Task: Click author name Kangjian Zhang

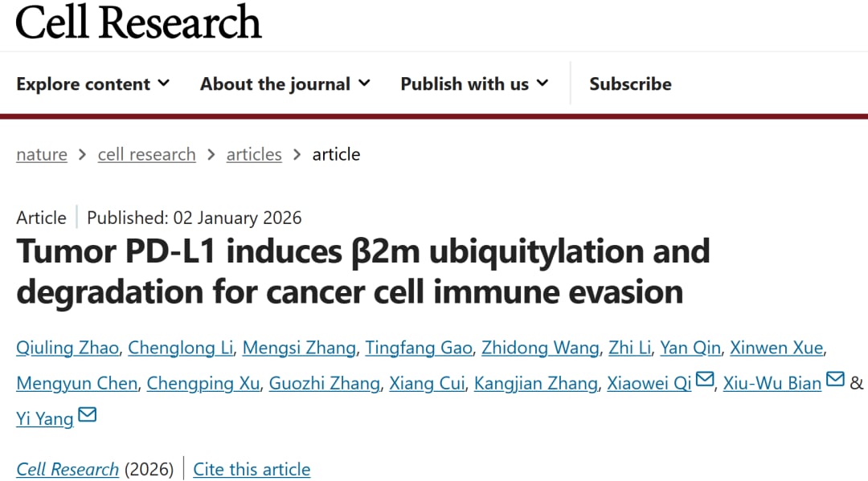Action: 535,383
